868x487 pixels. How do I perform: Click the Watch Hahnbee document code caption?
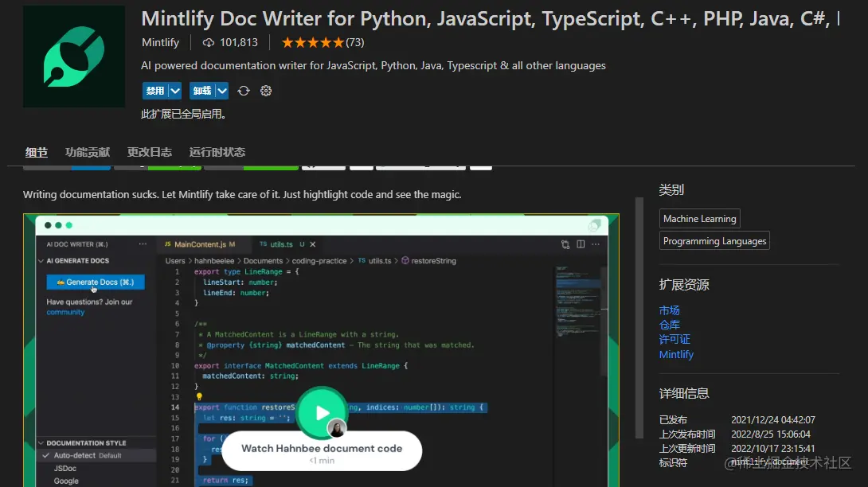tap(322, 448)
